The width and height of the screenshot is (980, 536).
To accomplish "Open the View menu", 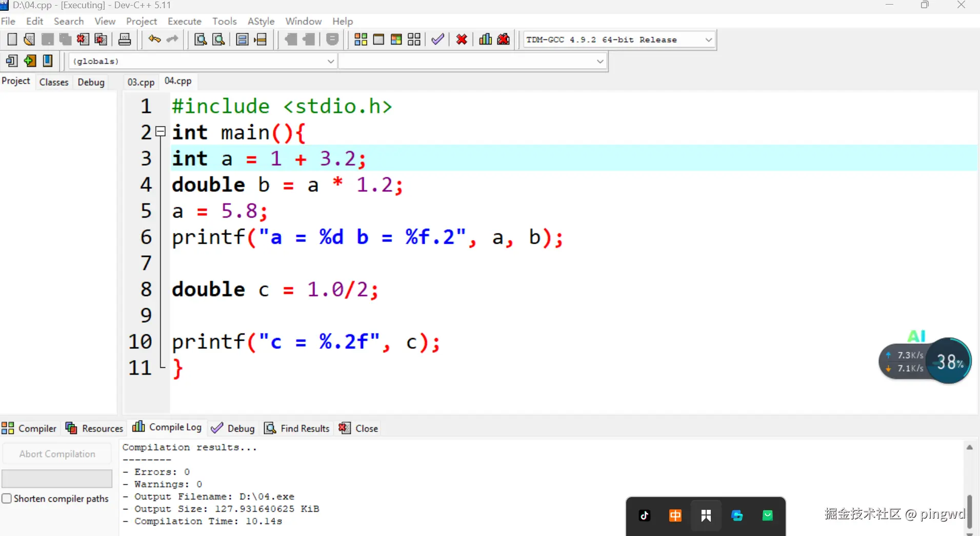I will point(105,21).
